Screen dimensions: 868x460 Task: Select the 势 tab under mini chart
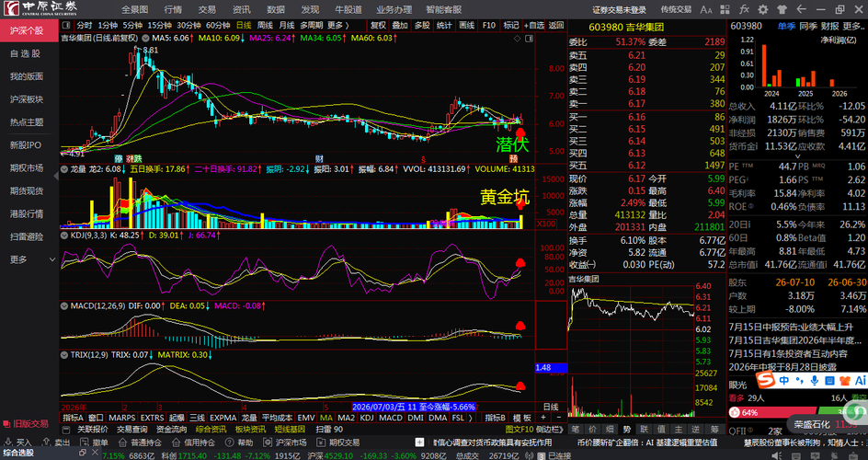point(627,429)
